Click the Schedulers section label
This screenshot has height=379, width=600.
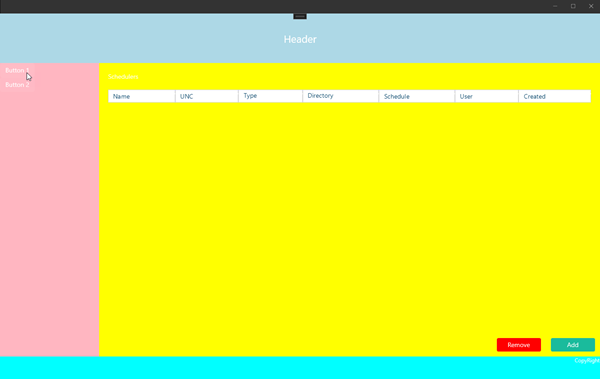point(123,77)
